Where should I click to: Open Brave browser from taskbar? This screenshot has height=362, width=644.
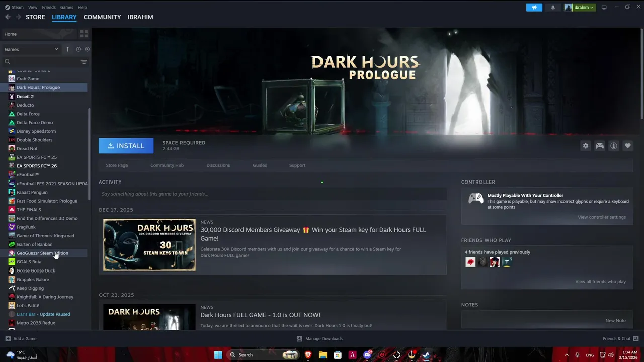pos(308,355)
